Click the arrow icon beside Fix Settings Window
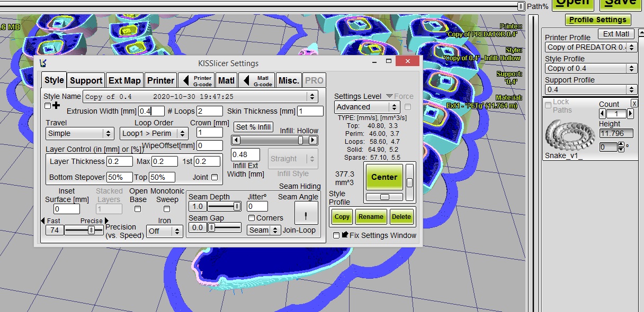Image resolution: width=644 pixels, height=312 pixels. pyautogui.click(x=345, y=235)
